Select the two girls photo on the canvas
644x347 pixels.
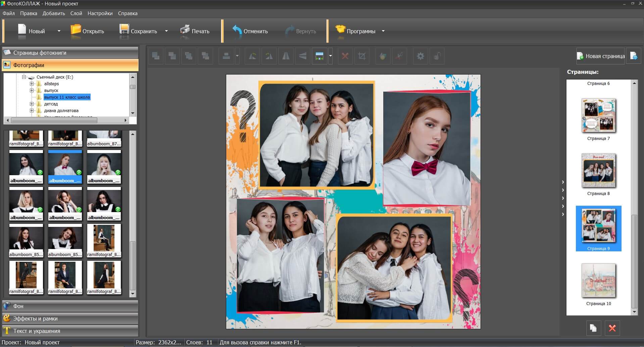pos(281,256)
